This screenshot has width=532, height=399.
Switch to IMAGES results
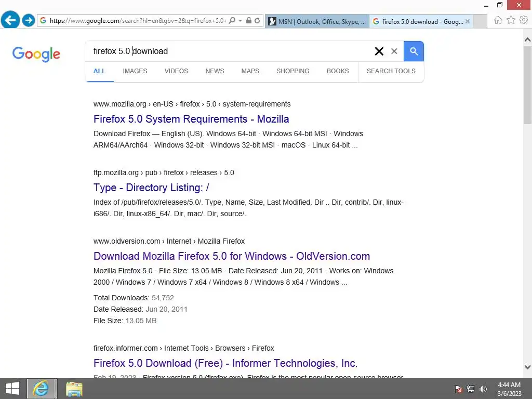pos(135,71)
